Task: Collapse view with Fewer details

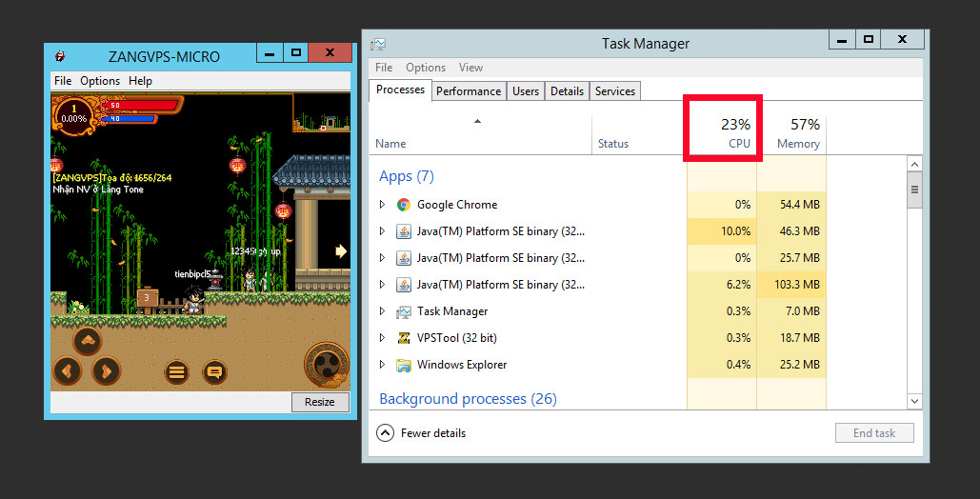Action: [422, 433]
